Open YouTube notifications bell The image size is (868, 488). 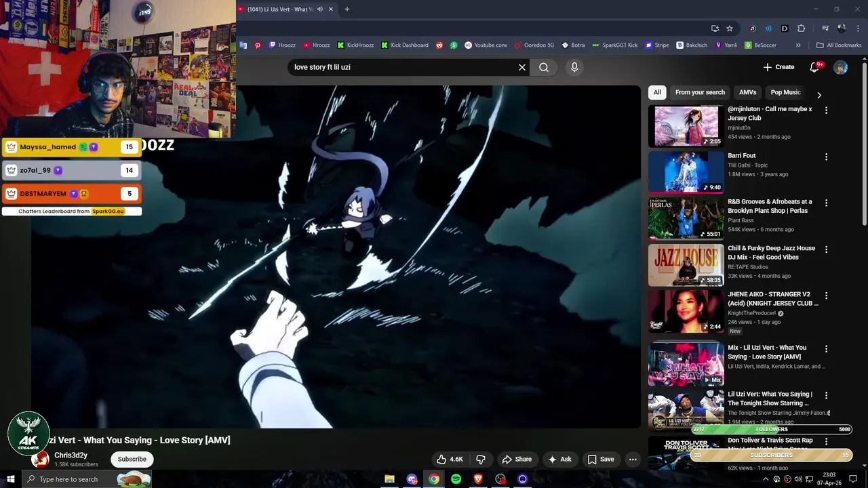[815, 67]
